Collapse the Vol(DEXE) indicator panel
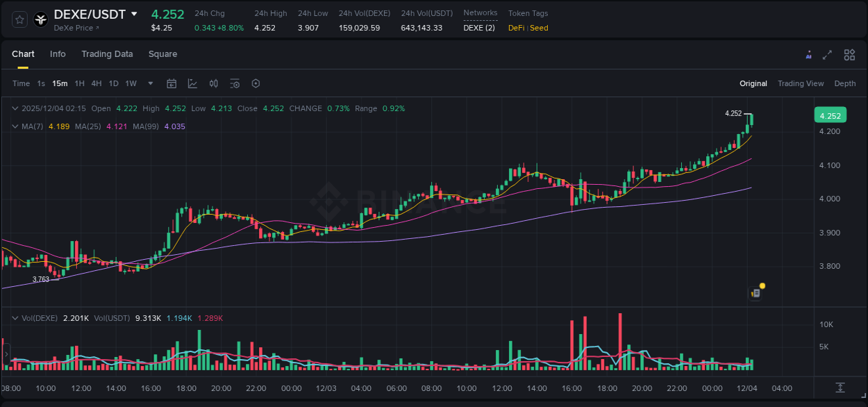Screen dimensions: 868x407 coord(15,317)
